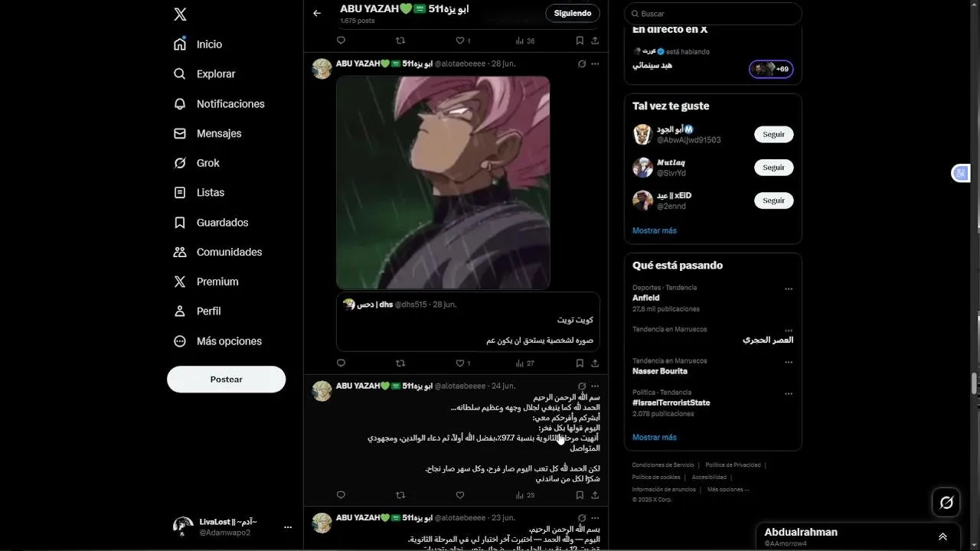Repost the 28 jun. anime image post
The height and width of the screenshot is (551, 980).
pos(400,364)
